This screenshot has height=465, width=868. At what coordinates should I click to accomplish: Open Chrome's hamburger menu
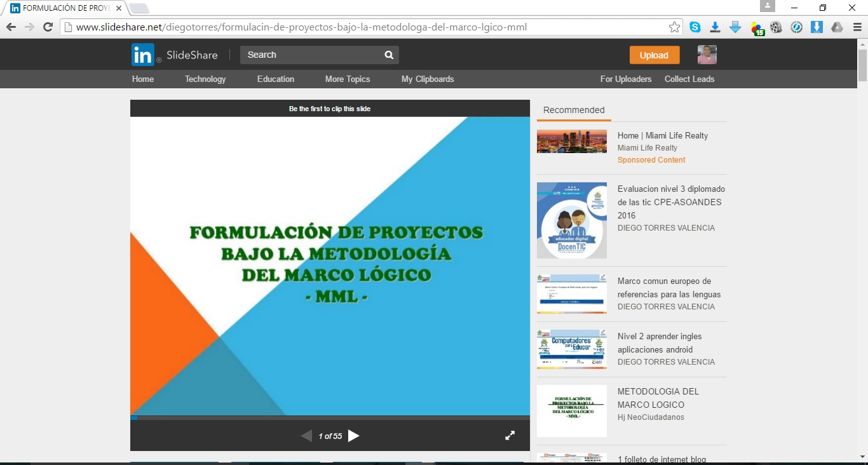click(858, 27)
